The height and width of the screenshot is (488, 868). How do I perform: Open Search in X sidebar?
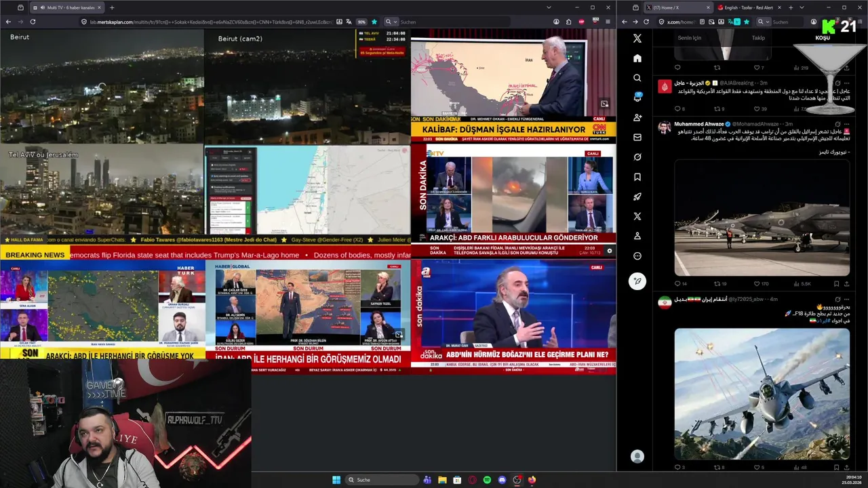point(637,78)
